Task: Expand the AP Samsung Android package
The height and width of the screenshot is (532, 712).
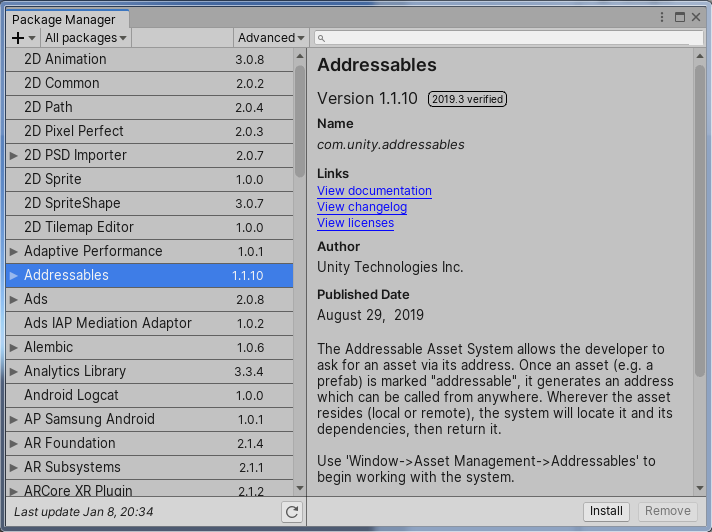Action: 14,420
